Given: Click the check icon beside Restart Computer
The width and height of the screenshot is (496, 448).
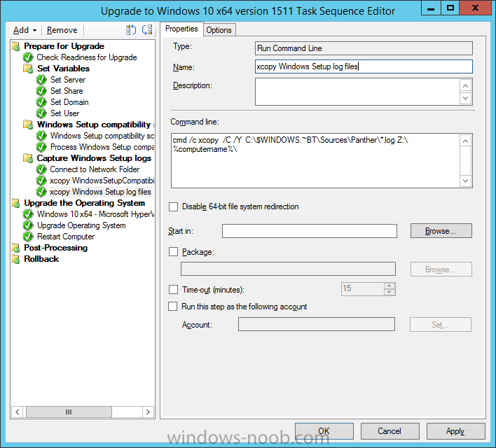Looking at the screenshot, I should point(28,237).
